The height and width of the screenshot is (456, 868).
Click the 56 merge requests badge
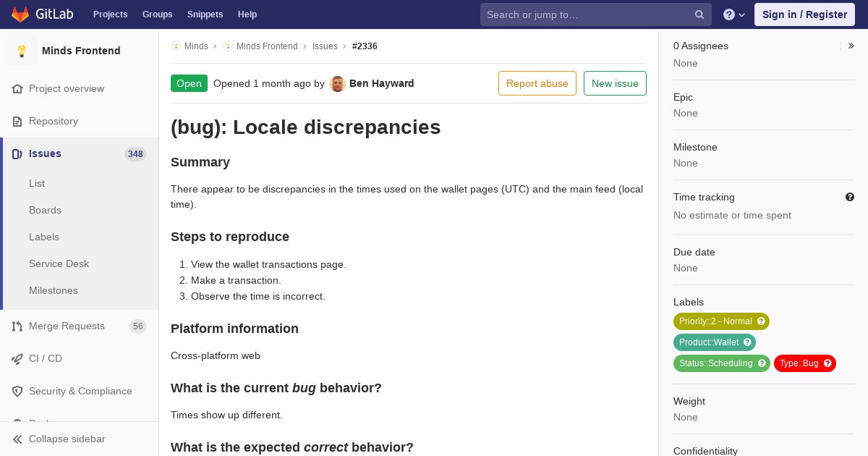coord(138,326)
